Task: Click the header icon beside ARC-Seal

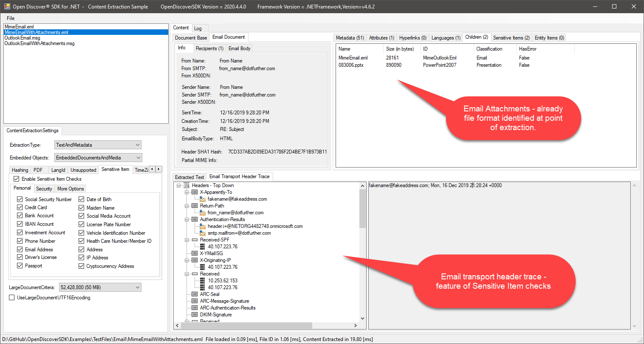Action: point(195,294)
